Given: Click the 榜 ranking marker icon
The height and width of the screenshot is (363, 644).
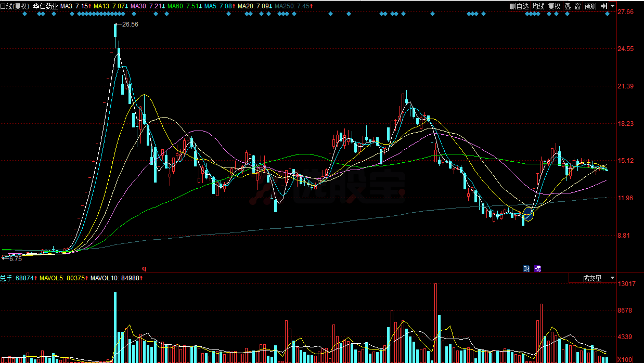Looking at the screenshot, I should [537, 269].
